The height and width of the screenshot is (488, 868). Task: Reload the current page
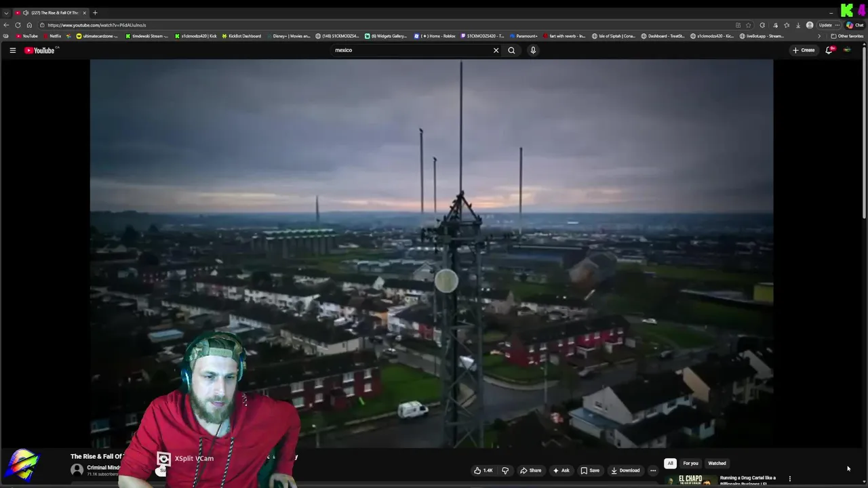click(18, 25)
